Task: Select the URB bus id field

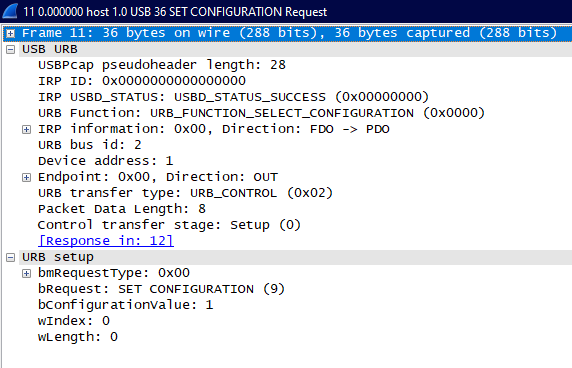Action: pyautogui.click(x=89, y=145)
